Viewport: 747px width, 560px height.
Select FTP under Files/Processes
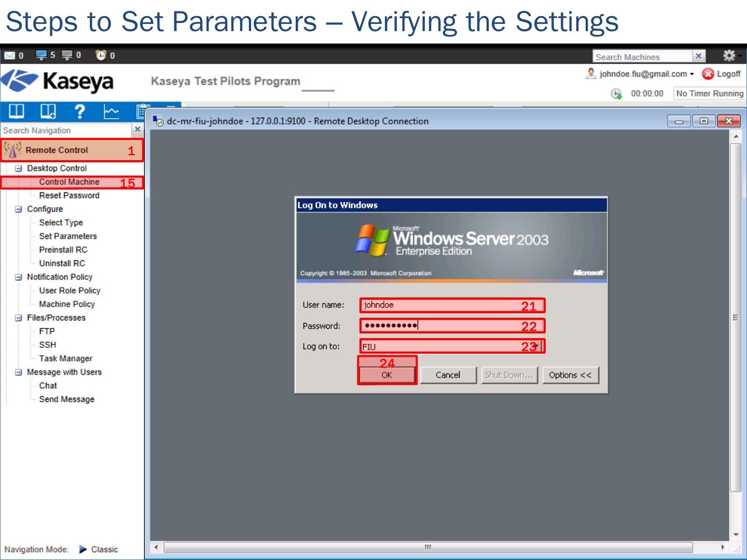(47, 331)
